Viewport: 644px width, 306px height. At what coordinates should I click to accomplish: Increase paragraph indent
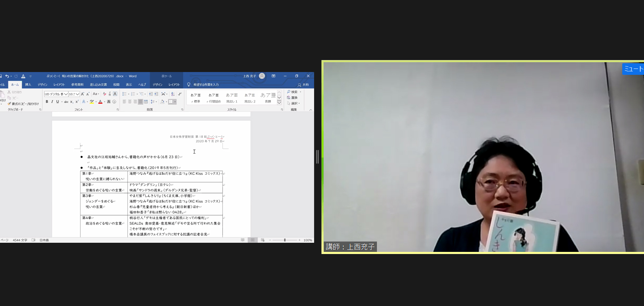(156, 94)
